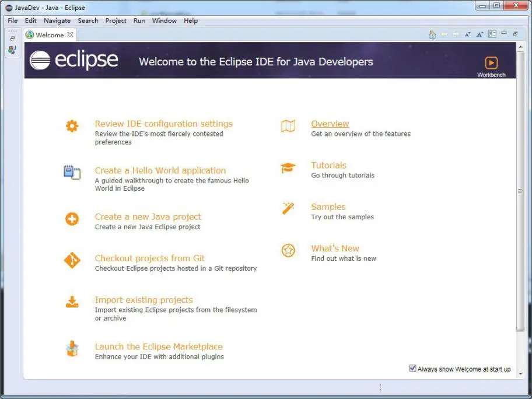Click the vertical scrollbar thumb
This screenshot has height=399, width=532.
(x=520, y=191)
